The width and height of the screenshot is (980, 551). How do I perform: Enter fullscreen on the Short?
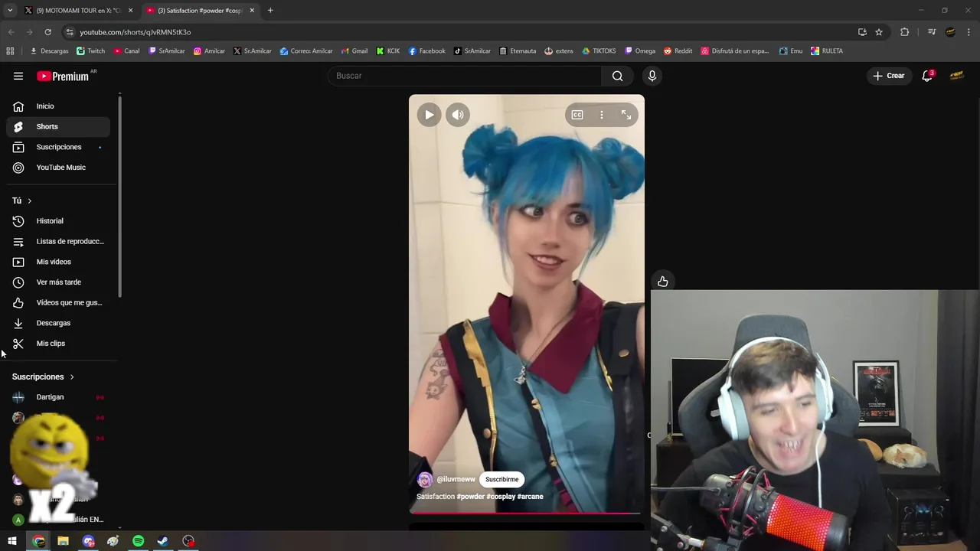(626, 115)
